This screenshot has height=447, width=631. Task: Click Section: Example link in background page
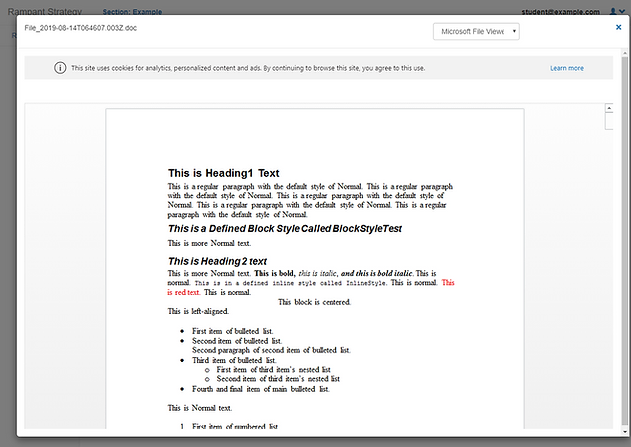(x=132, y=12)
